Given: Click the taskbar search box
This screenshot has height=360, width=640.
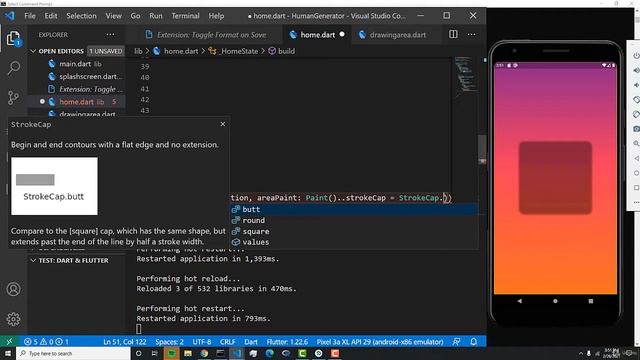Looking at the screenshot, I should click(x=73, y=353).
